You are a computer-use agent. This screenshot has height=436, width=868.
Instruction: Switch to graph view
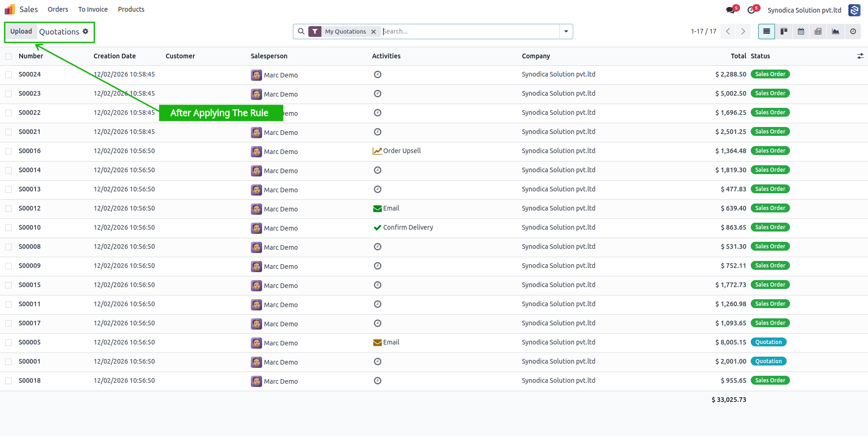point(835,31)
